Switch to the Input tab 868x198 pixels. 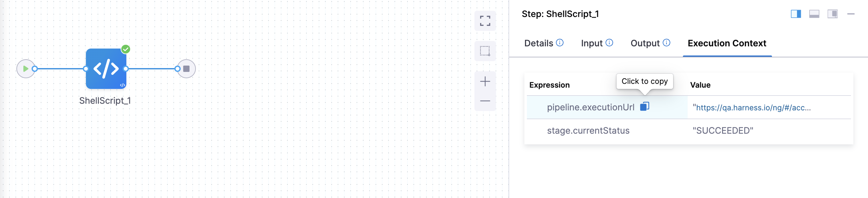[591, 44]
